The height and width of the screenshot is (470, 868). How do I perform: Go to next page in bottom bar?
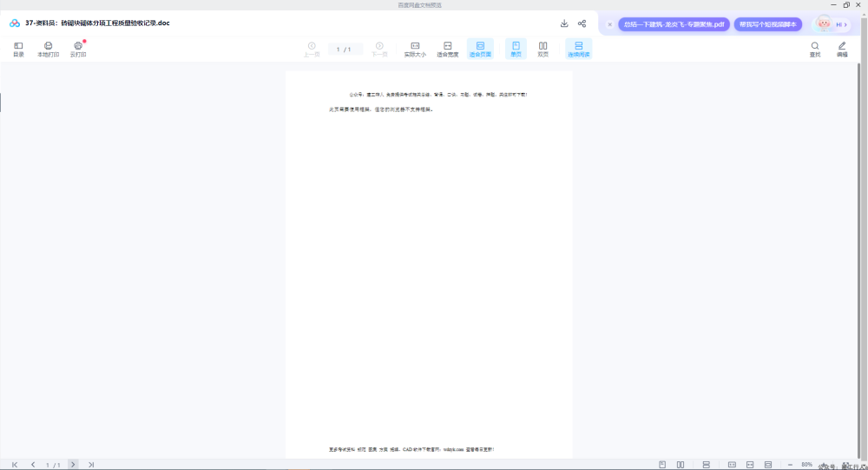(73, 465)
